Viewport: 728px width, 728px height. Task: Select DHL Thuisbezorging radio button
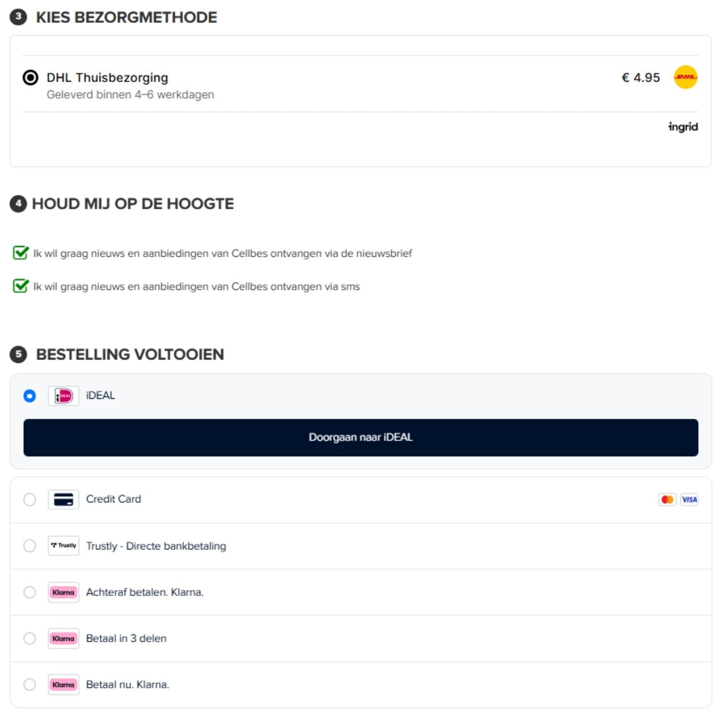click(30, 78)
